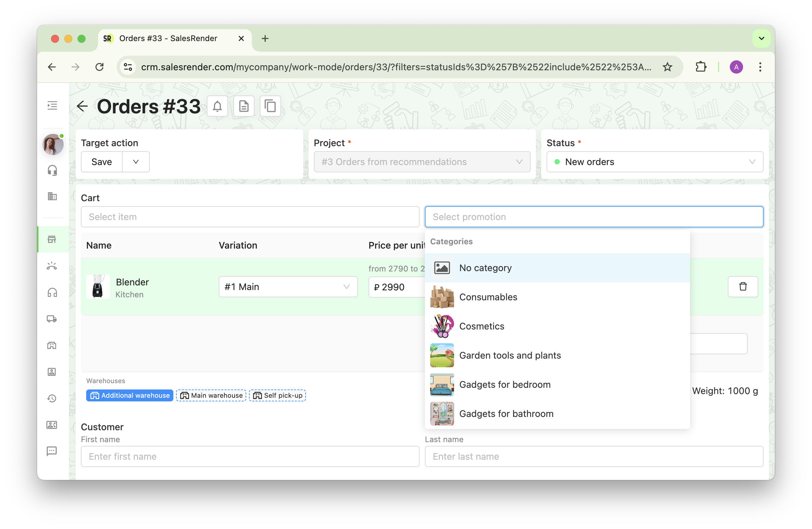Viewport: 812px width, 529px height.
Task: Click the Enter last name field
Action: tap(594, 457)
